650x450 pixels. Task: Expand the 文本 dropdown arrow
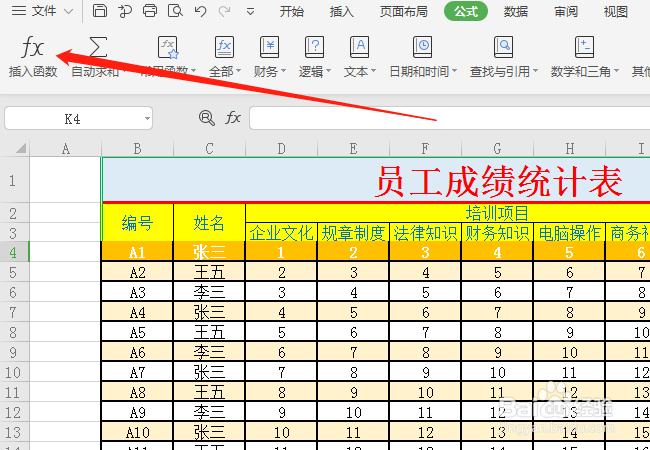click(373, 71)
